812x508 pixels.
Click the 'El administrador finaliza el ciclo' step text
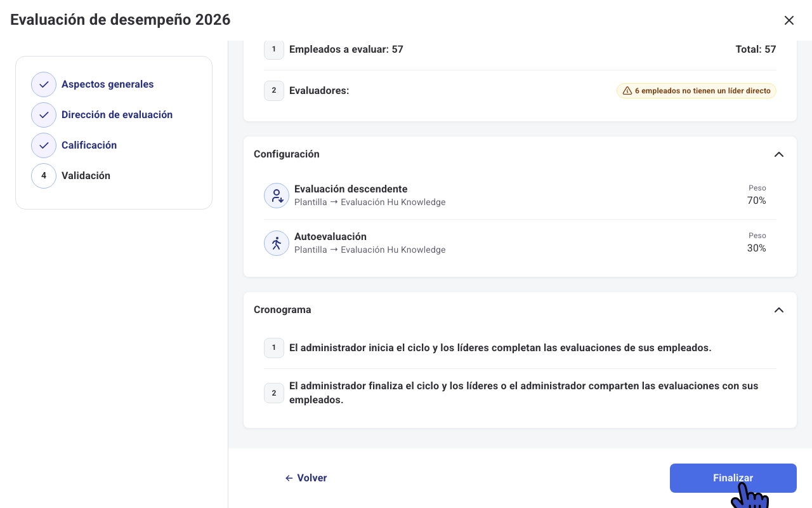coord(524,393)
